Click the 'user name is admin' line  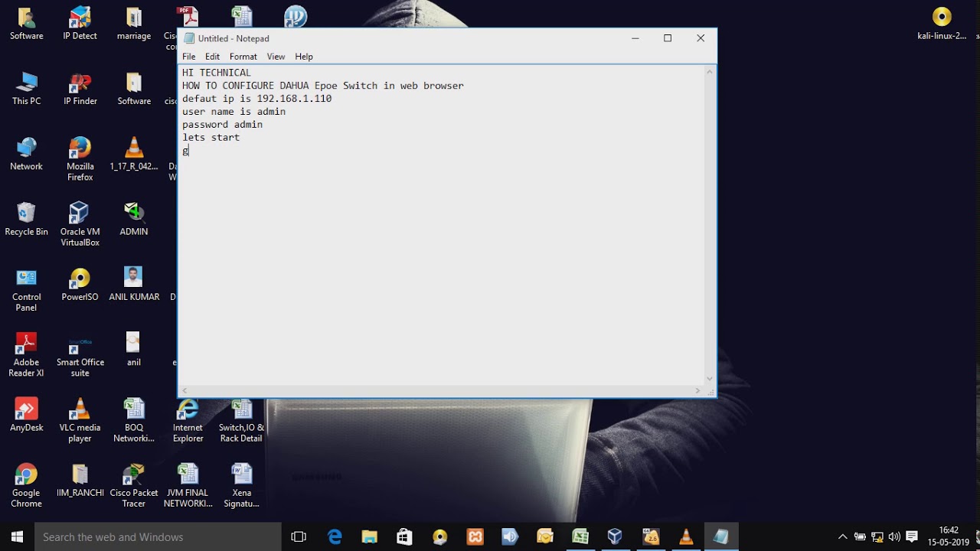[234, 112]
